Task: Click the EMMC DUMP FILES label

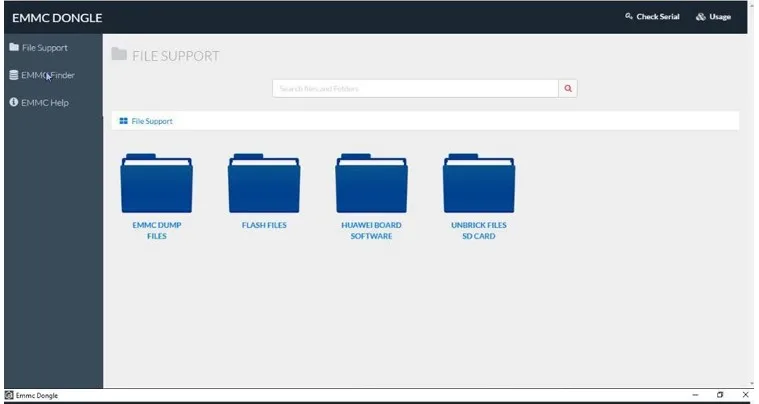Action: (x=157, y=230)
